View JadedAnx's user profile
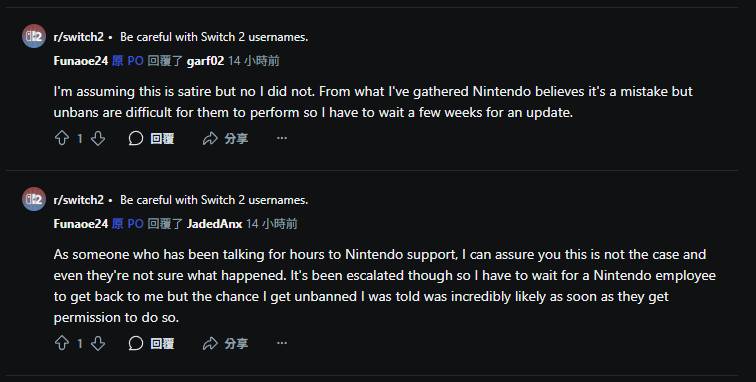 coord(215,224)
